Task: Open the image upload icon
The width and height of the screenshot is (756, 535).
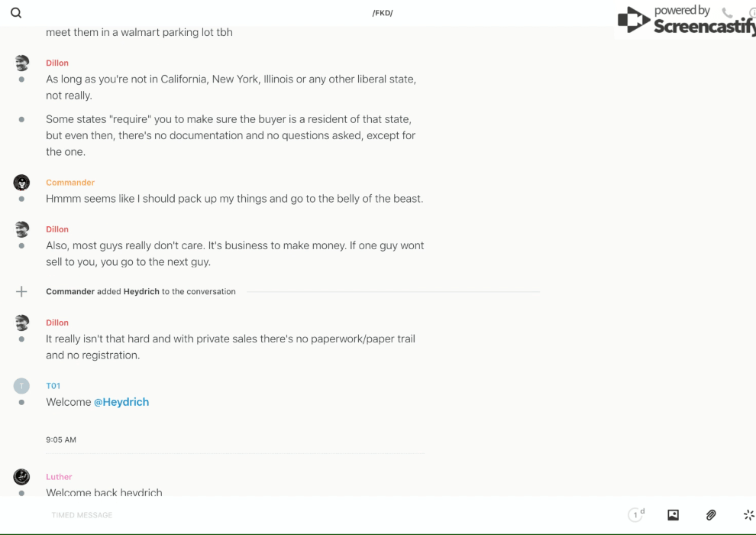Action: click(x=673, y=515)
